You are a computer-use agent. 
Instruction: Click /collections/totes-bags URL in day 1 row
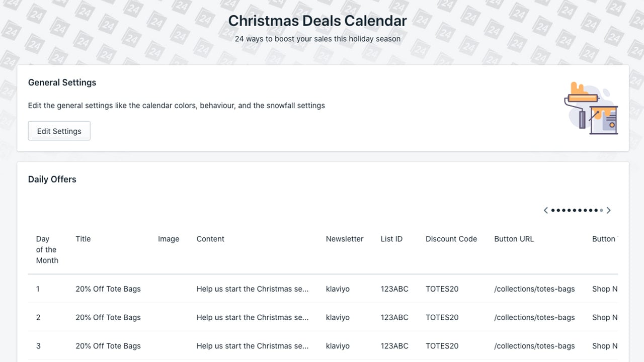(x=535, y=289)
